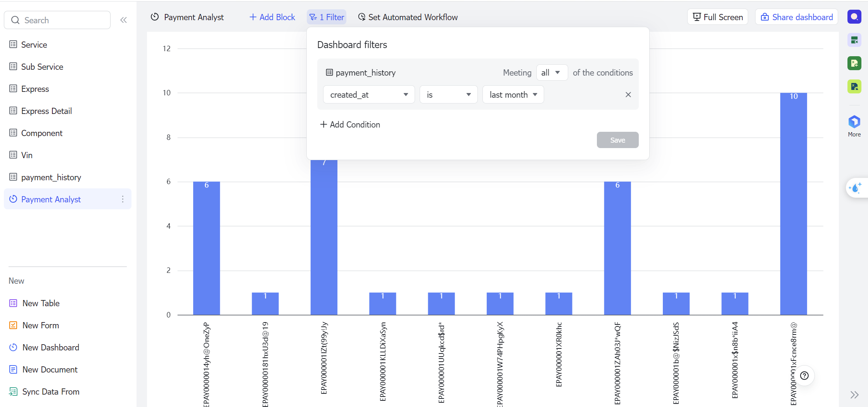Open the created_at field dropdown

point(368,95)
